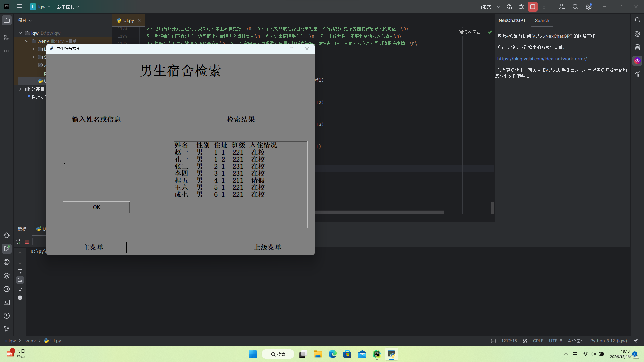
Task: Expand the 外部库 node in project tree
Action: click(20, 89)
